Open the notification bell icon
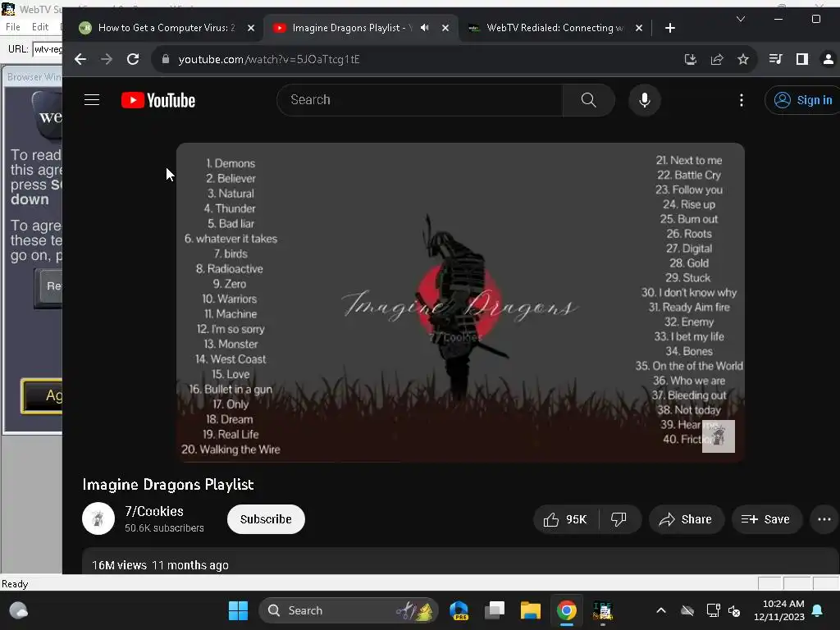 [x=818, y=610]
